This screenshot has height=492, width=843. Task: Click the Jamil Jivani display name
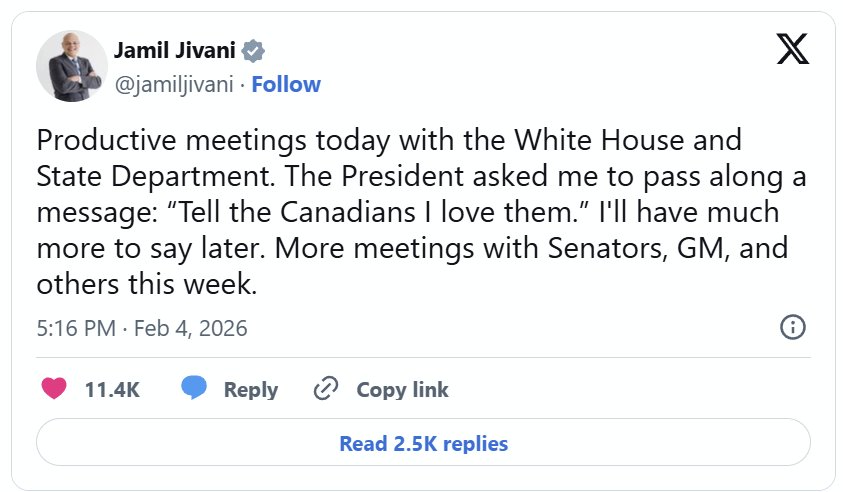tap(178, 51)
